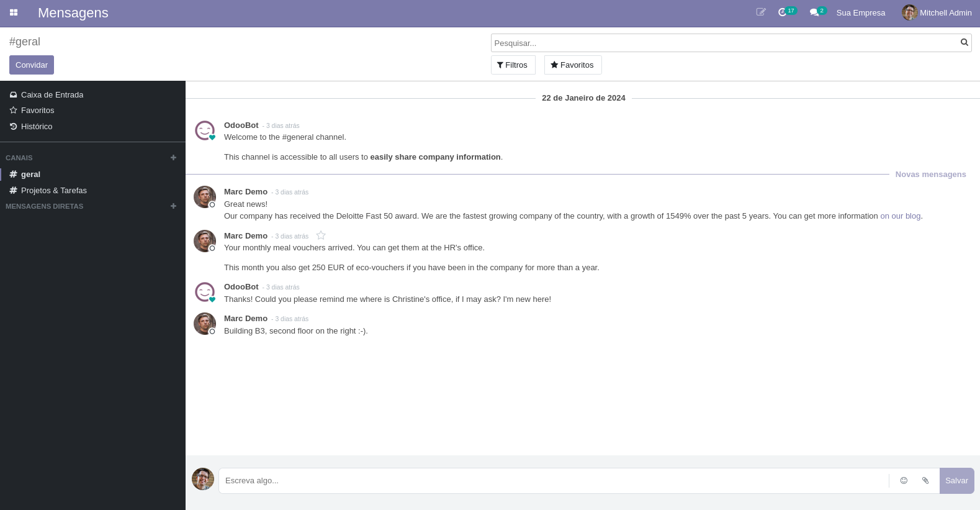The width and height of the screenshot is (980, 510).
Task: Open the Filtros dropdown
Action: (513, 65)
